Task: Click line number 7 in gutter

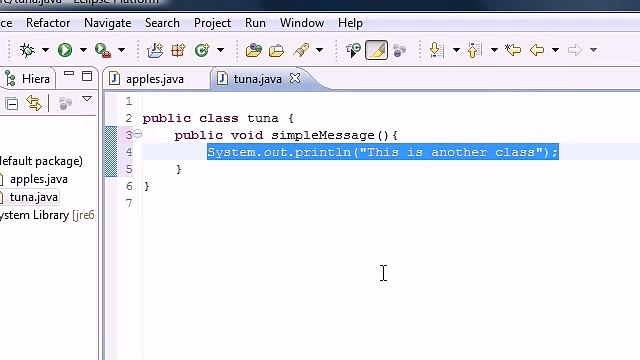Action: [x=129, y=203]
